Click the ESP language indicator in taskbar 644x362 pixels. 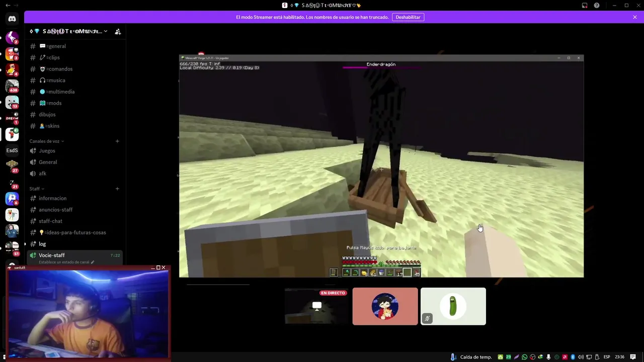click(x=607, y=357)
